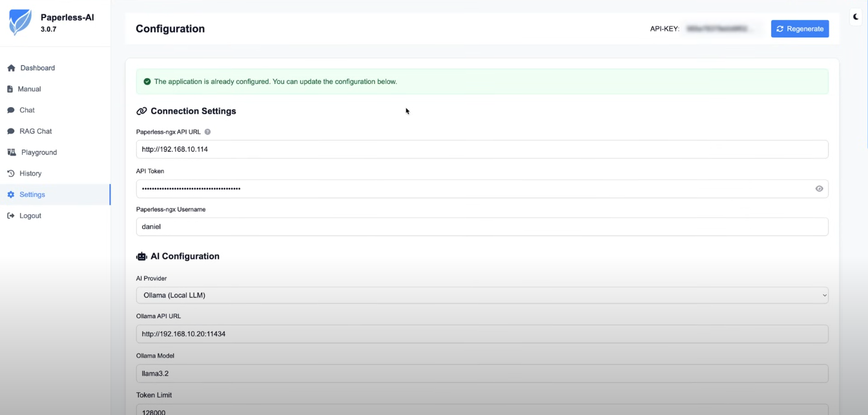Click the "Paperless-ngx API URL" label
This screenshot has width=868, height=415.
coord(169,132)
